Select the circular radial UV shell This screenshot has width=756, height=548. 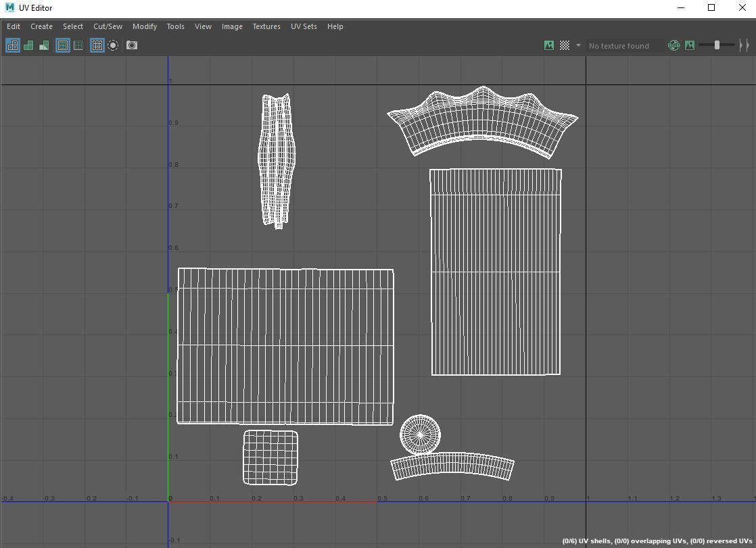coord(420,434)
